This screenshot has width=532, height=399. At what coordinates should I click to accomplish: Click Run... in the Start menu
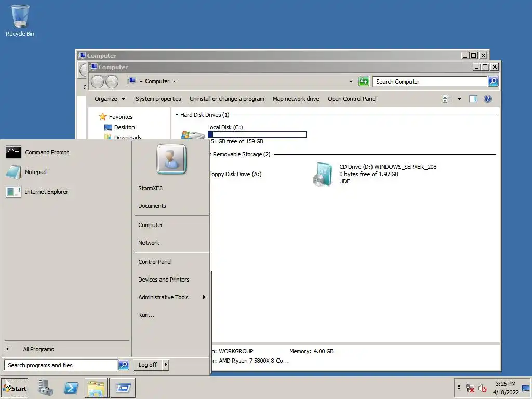[x=146, y=315]
